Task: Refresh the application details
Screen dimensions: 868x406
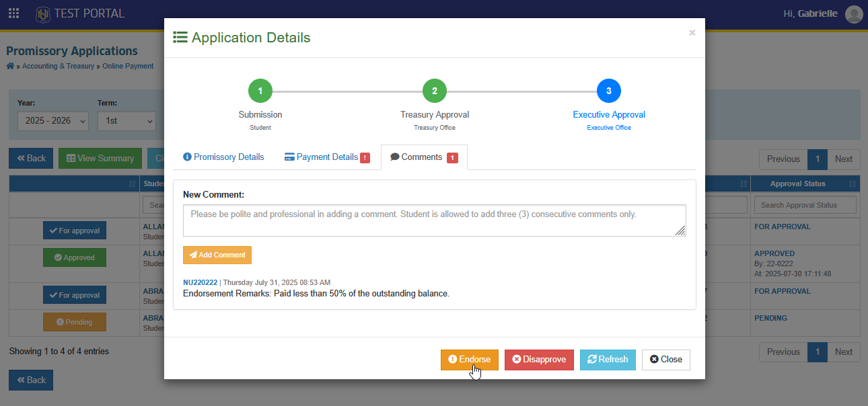Action: point(608,360)
